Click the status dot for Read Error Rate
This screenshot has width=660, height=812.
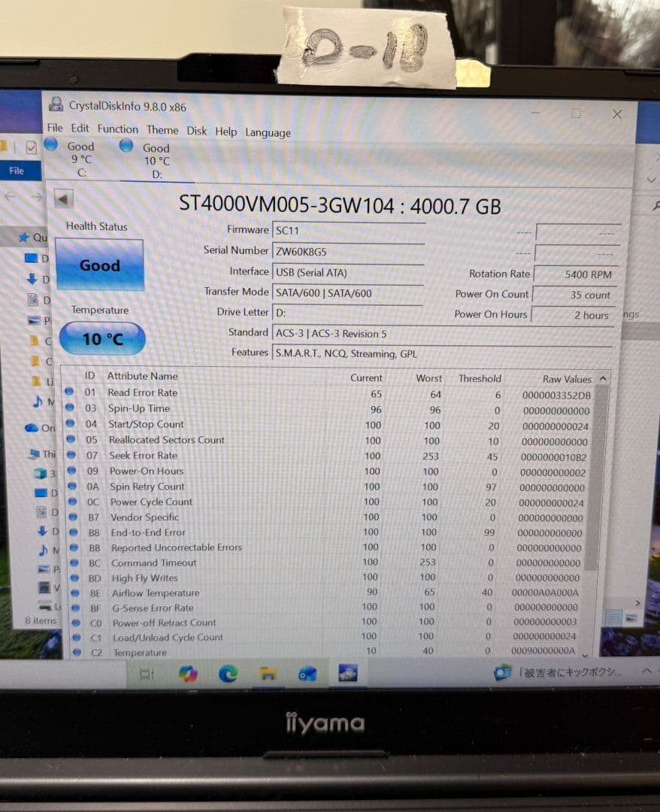coord(69,392)
